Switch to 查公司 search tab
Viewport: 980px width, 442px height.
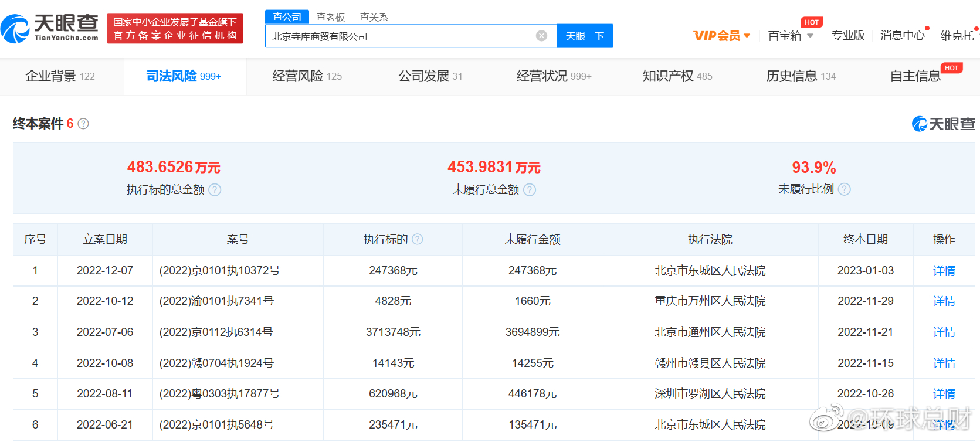pyautogui.click(x=287, y=17)
